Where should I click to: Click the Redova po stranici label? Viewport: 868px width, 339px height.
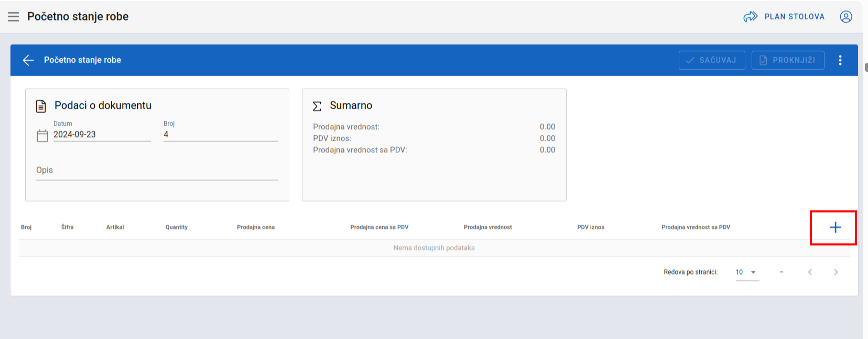click(x=691, y=272)
